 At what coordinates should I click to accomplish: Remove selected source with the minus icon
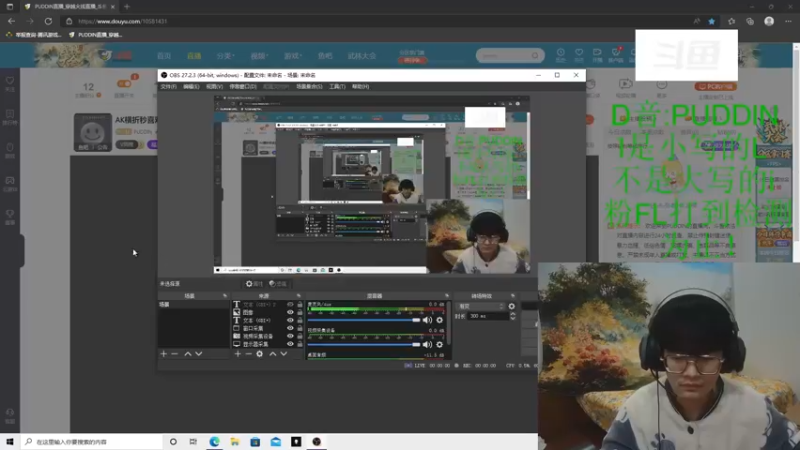[248, 354]
